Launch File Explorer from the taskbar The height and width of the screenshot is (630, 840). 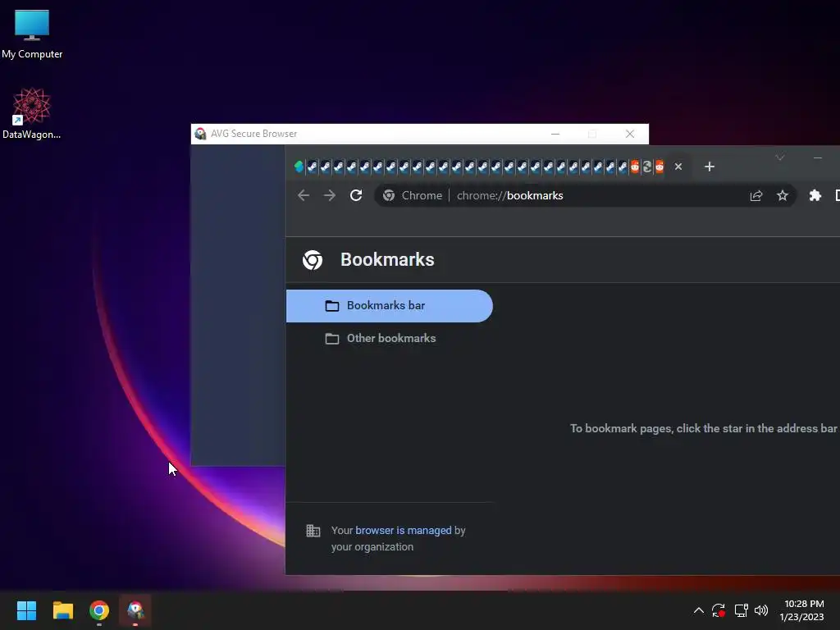pos(62,610)
